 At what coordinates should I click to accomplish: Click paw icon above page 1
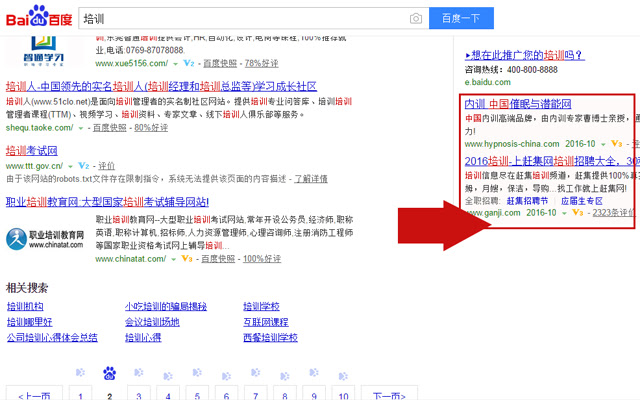tap(80, 373)
